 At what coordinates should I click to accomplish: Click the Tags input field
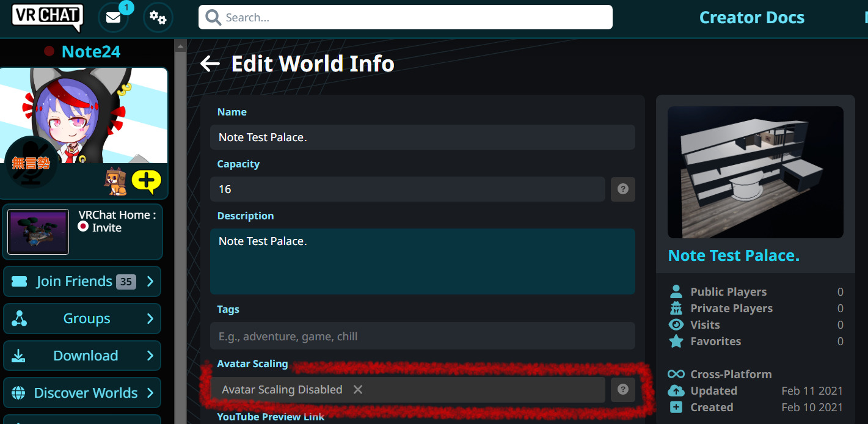[x=422, y=337]
